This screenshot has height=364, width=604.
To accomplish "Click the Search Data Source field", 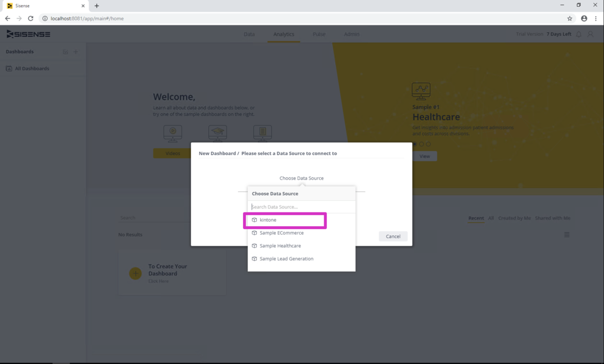I will pos(301,207).
